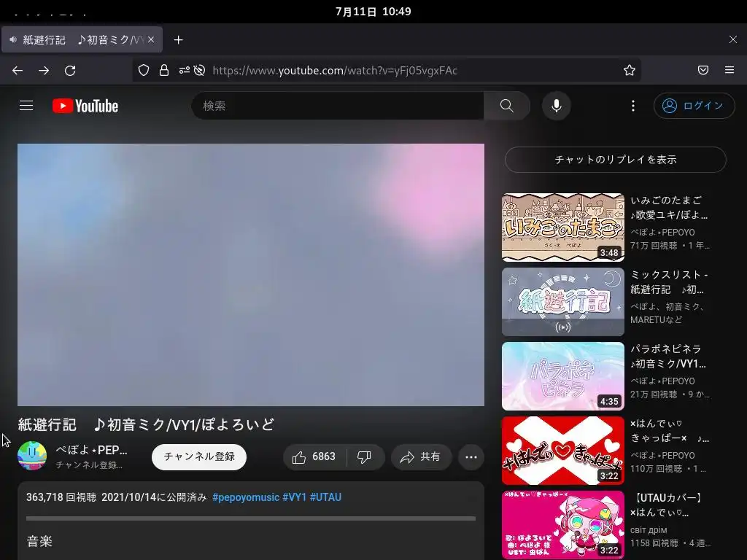Open more actions ellipsis button
This screenshot has height=560, width=747.
(471, 457)
